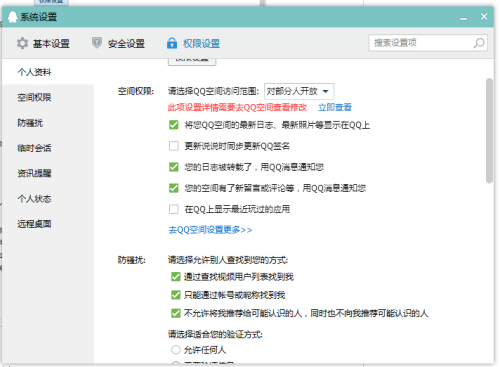Open the 基本设置 tab
The image size is (500, 367).
(43, 43)
